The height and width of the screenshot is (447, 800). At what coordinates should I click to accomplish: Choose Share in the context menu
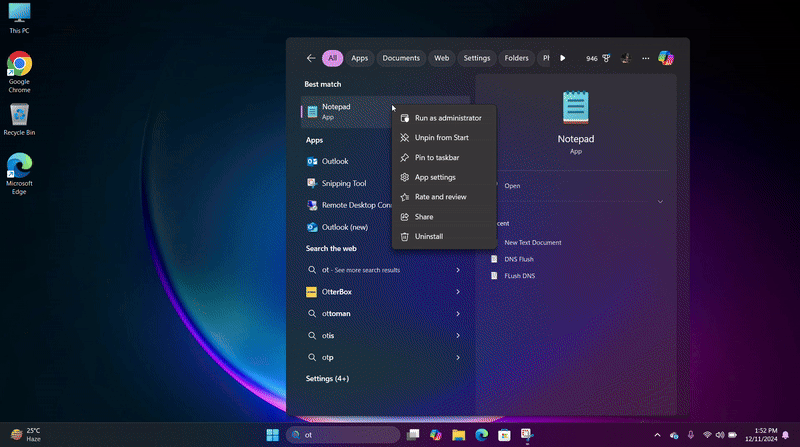pos(444,217)
